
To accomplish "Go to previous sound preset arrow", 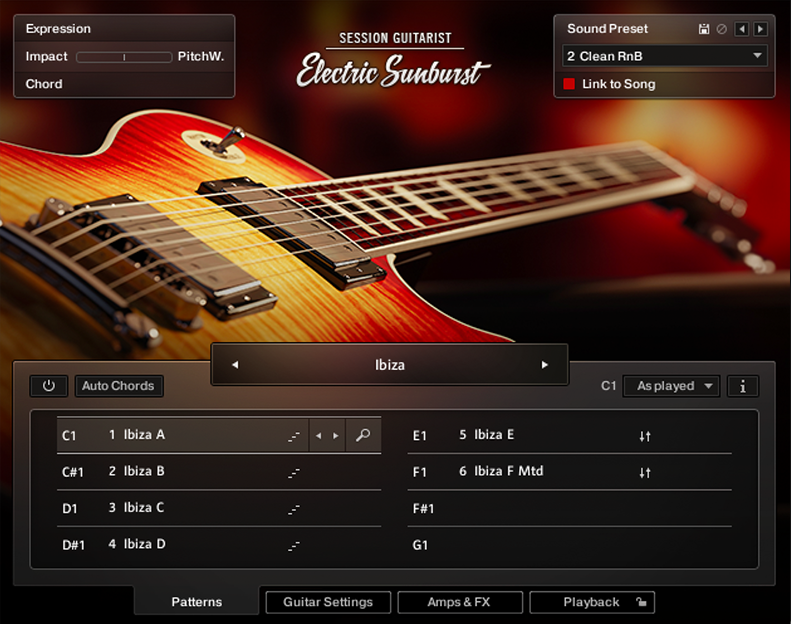I will (x=741, y=29).
